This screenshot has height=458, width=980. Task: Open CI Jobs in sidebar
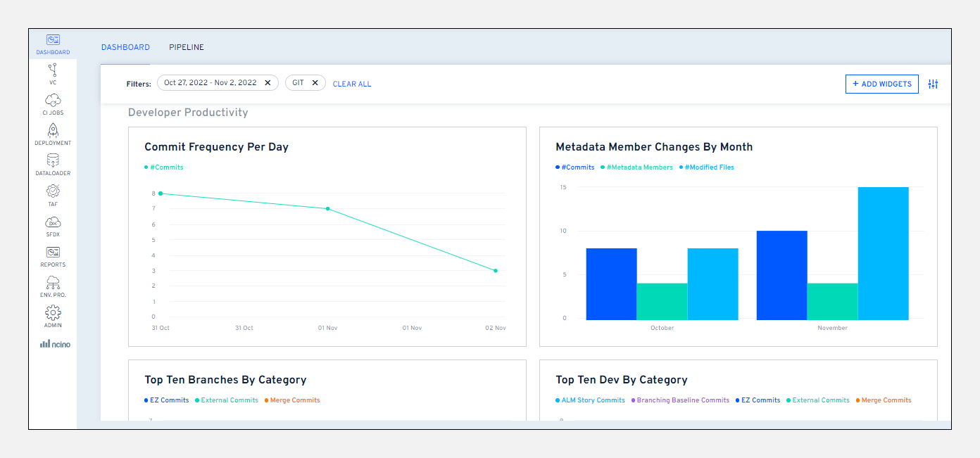[53, 101]
